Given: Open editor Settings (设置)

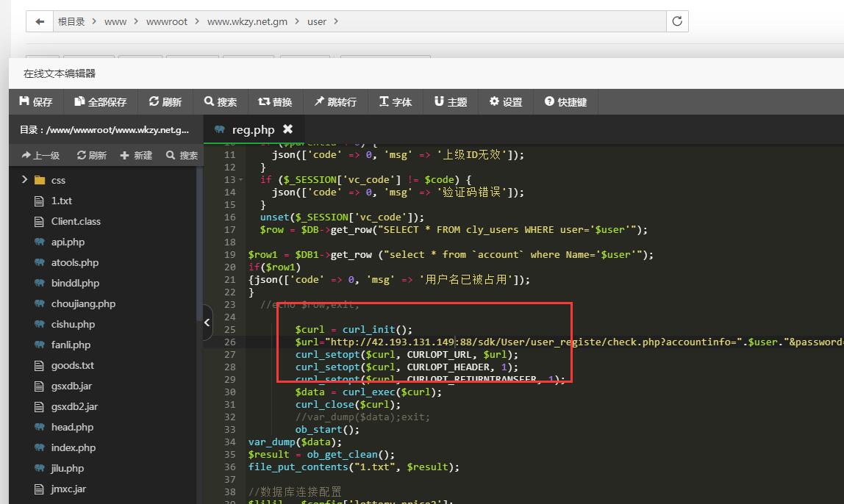Looking at the screenshot, I should (x=506, y=102).
